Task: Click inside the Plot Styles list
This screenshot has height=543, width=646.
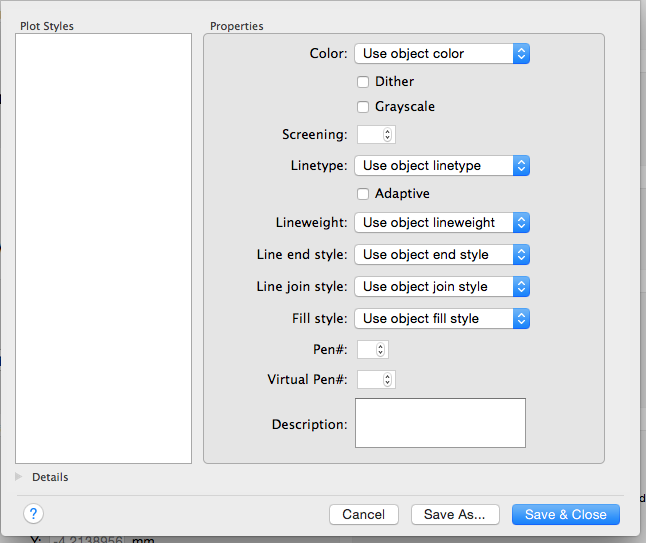Action: coord(103,248)
